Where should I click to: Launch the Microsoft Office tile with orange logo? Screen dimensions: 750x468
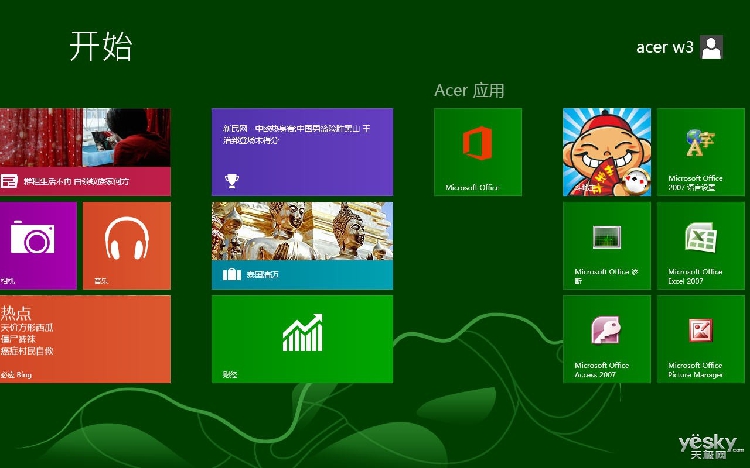pos(478,152)
